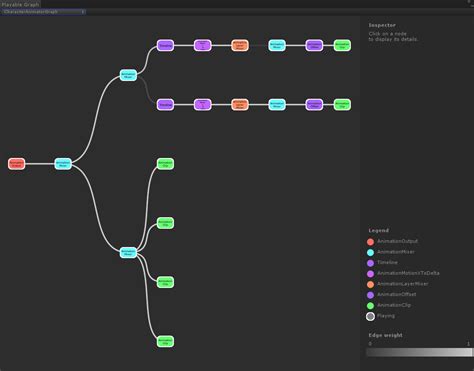Open the CharacterAnimatorGraph dropdown
The width and height of the screenshot is (474, 371).
pyautogui.click(x=43, y=12)
